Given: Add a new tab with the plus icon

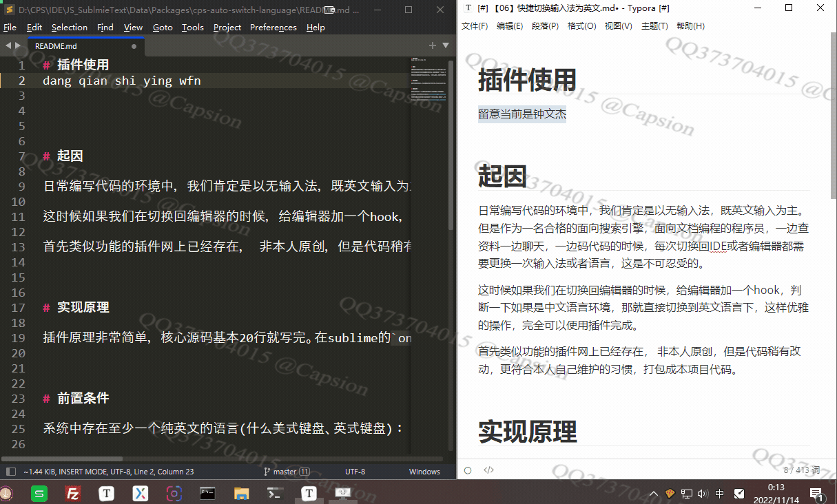Looking at the screenshot, I should pos(433,45).
